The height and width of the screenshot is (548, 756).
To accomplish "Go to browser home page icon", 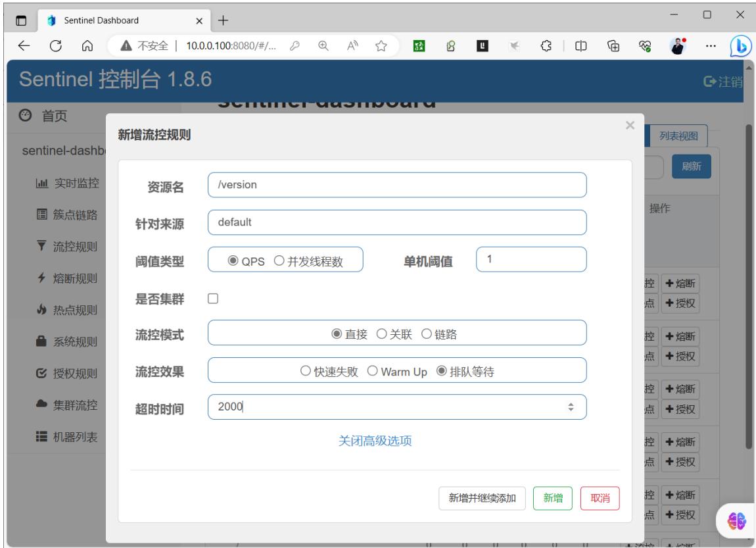I will click(87, 46).
